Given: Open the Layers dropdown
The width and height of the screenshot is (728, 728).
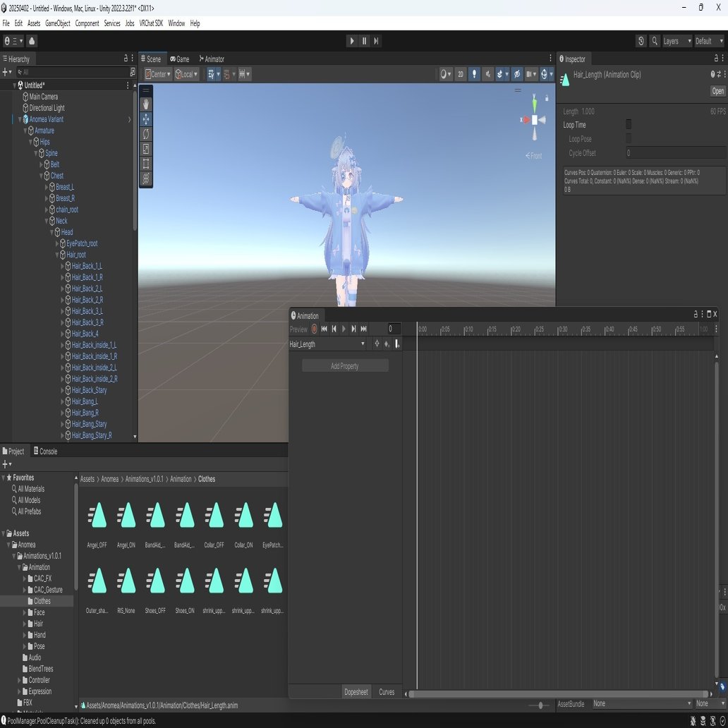Looking at the screenshot, I should (x=676, y=41).
